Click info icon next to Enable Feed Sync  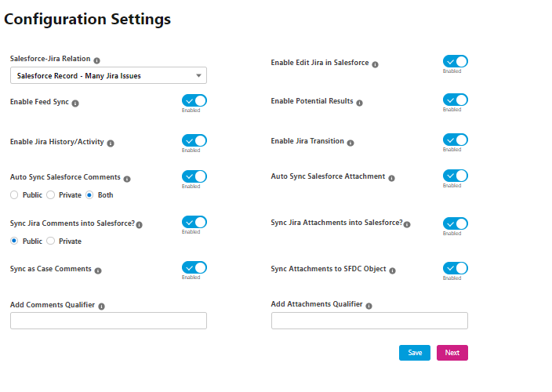[75, 103]
